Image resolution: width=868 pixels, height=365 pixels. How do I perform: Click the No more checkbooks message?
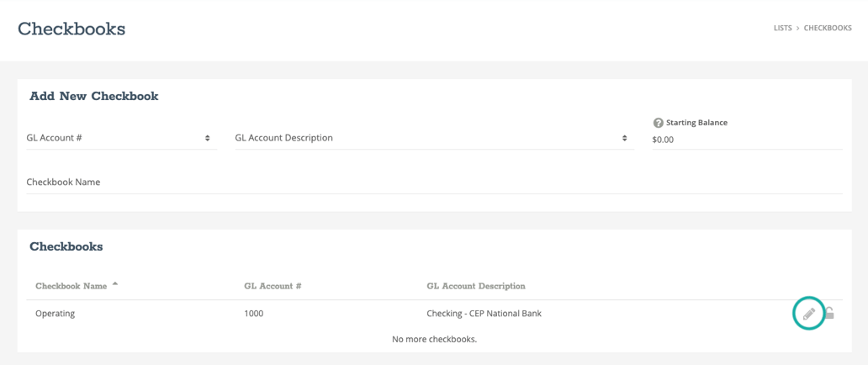tap(434, 339)
